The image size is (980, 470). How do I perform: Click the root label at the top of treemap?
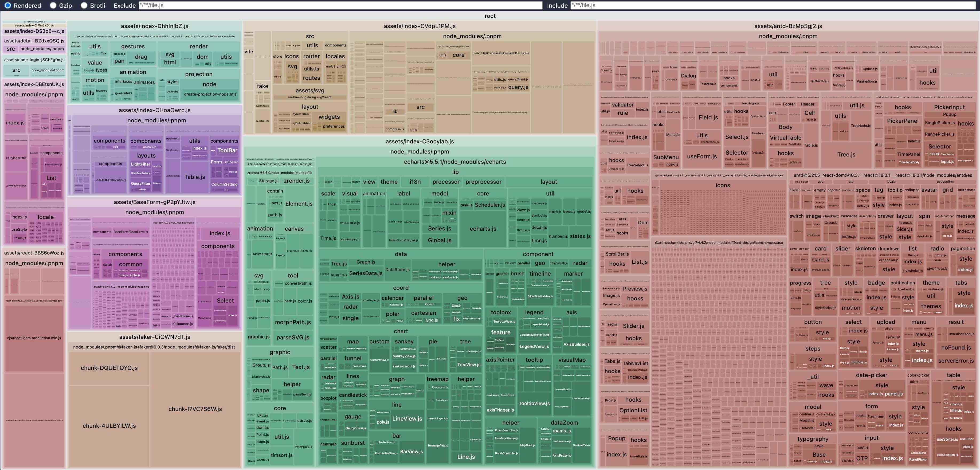pos(490,15)
